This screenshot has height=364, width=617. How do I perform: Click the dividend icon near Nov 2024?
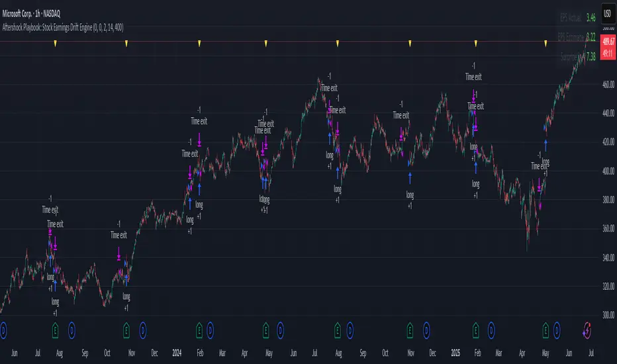426,328
